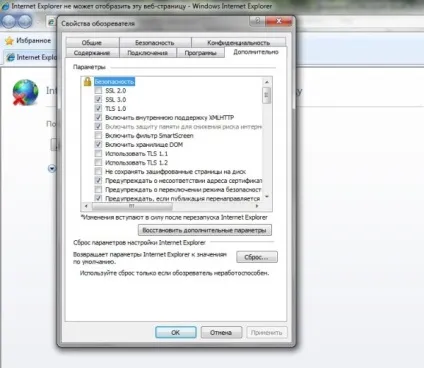This screenshot has width=424, height=368.
Task: Switch to the Программы tab
Action: 200,53
